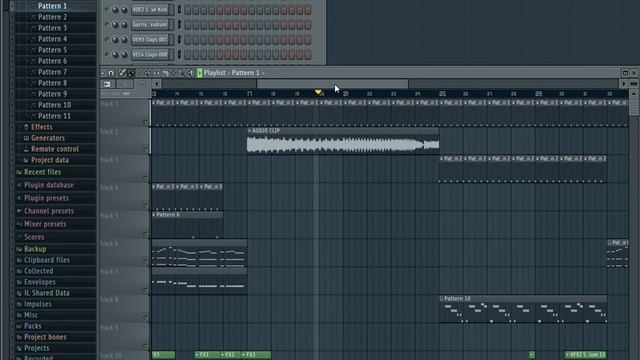Open the playlist options menu arrow
This screenshot has width=640, height=360.
(103, 73)
